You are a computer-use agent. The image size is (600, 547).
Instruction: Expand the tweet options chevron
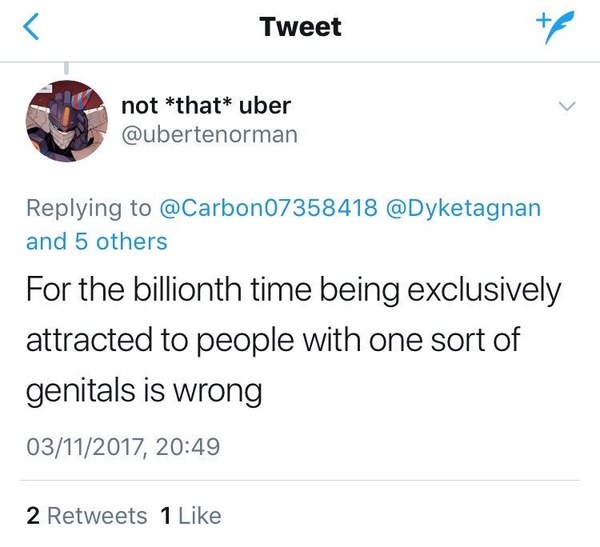click(x=566, y=106)
